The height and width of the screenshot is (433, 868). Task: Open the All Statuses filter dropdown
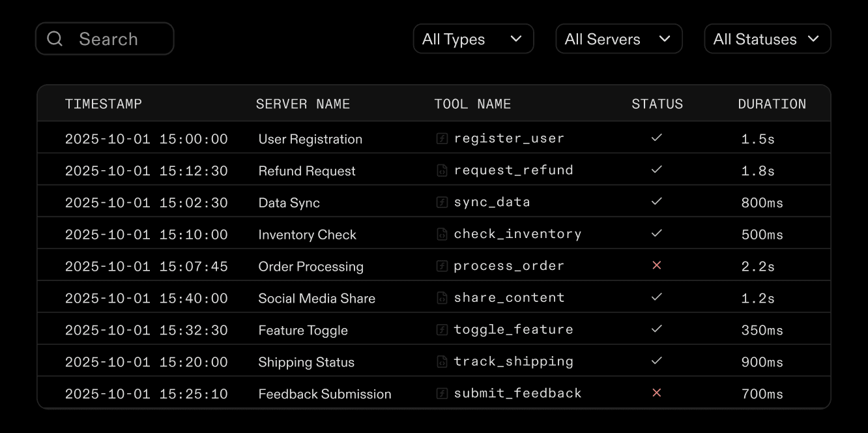[767, 38]
